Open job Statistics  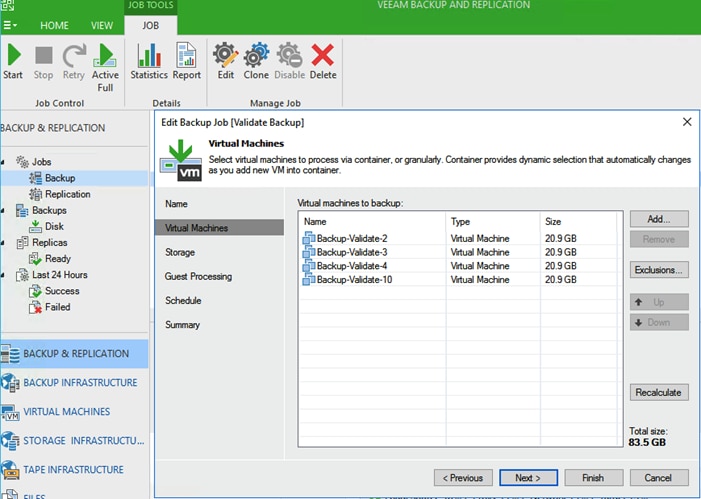[x=149, y=62]
